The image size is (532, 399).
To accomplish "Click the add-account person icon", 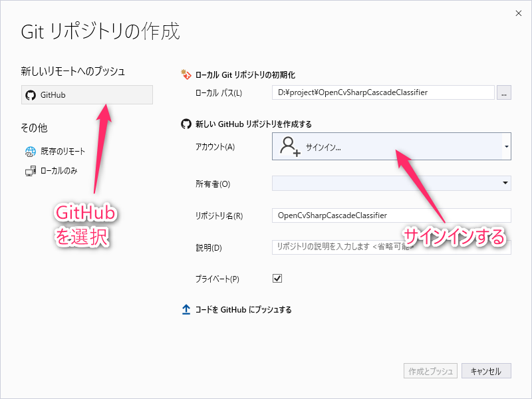I will [290, 146].
